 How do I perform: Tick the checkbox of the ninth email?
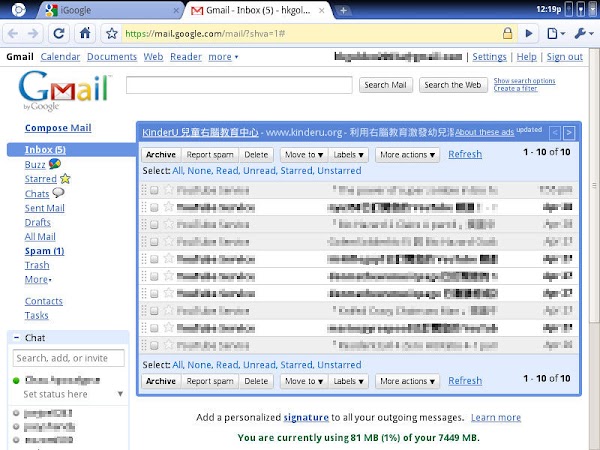154,328
